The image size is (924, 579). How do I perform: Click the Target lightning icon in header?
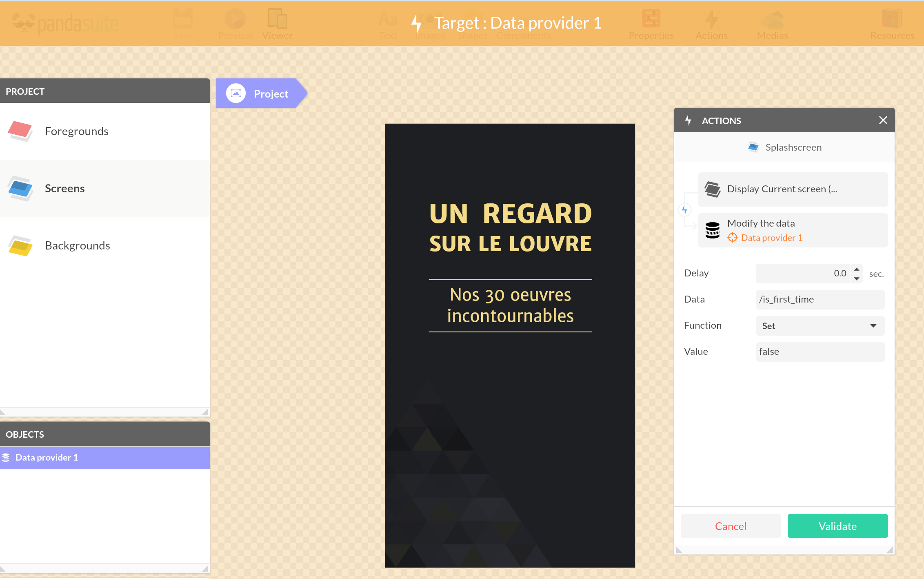click(x=416, y=23)
